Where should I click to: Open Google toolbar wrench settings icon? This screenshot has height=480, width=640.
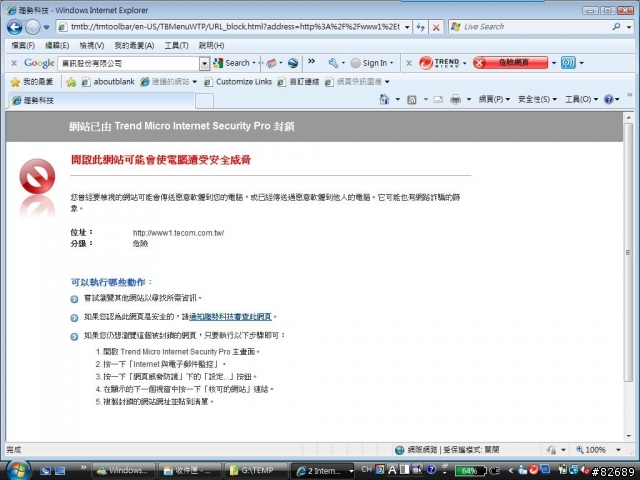[x=333, y=63]
